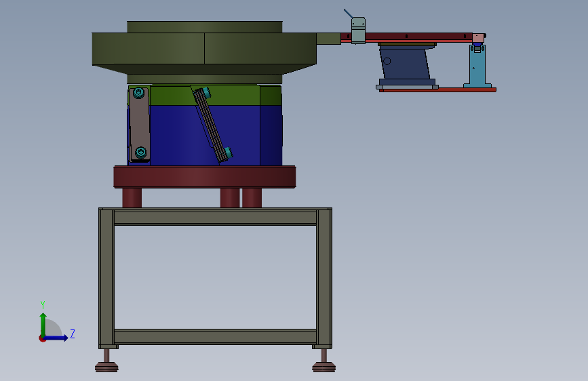Select the upper teal bolt on gray bracket

[x=139, y=92]
